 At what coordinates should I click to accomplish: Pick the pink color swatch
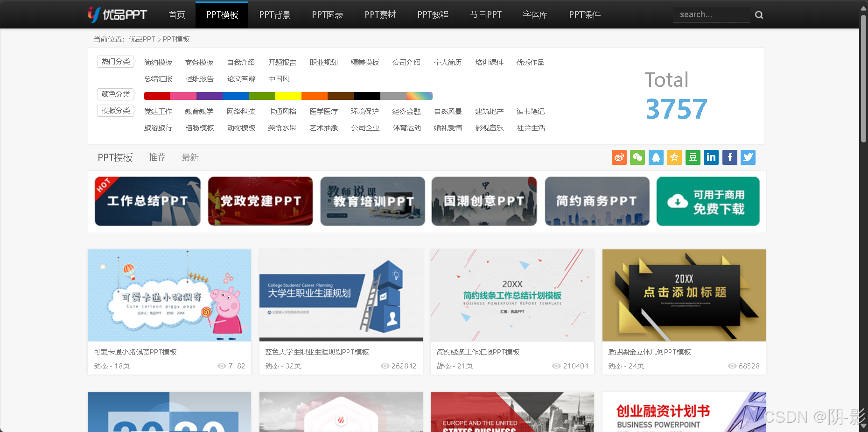point(183,96)
